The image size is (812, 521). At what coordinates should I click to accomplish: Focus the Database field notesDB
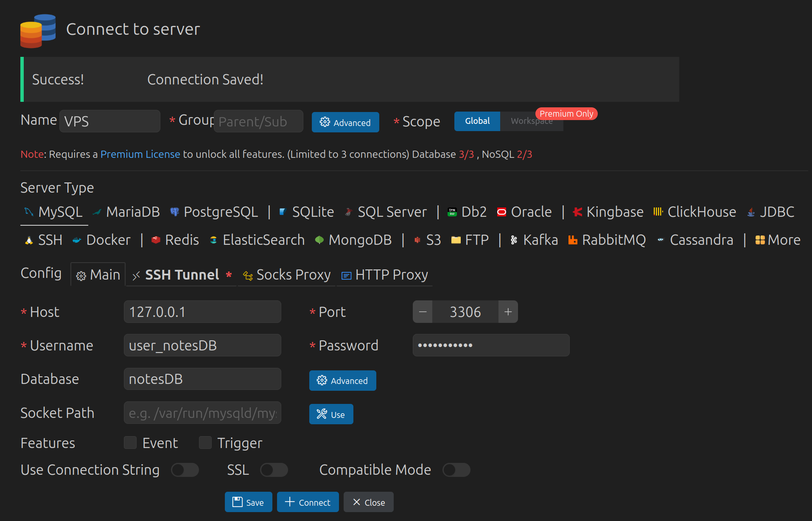tap(202, 379)
